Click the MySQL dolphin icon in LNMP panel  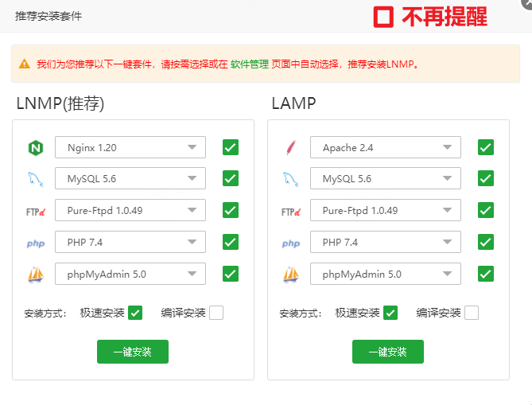coord(36,179)
